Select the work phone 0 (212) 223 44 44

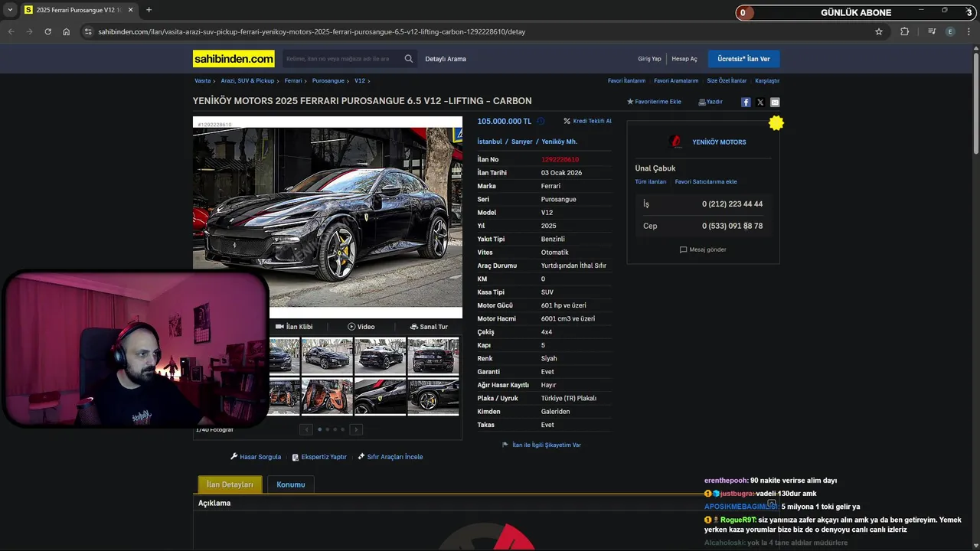click(732, 204)
